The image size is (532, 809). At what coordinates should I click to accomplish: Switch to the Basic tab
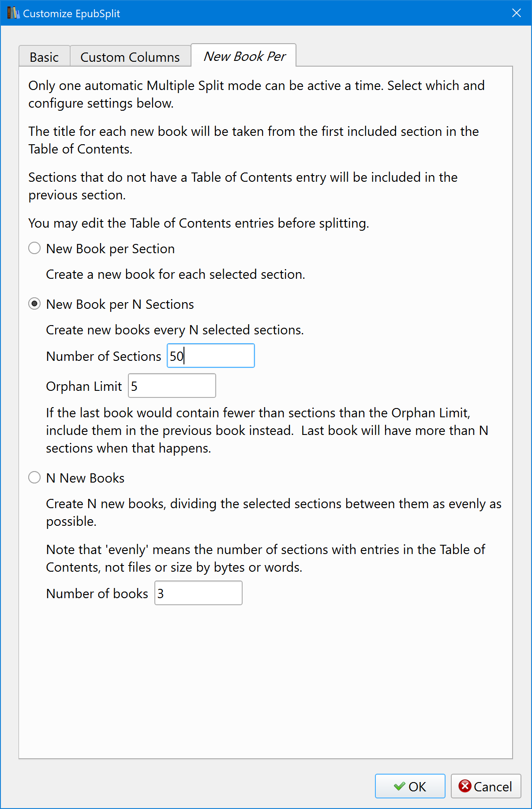click(x=44, y=57)
